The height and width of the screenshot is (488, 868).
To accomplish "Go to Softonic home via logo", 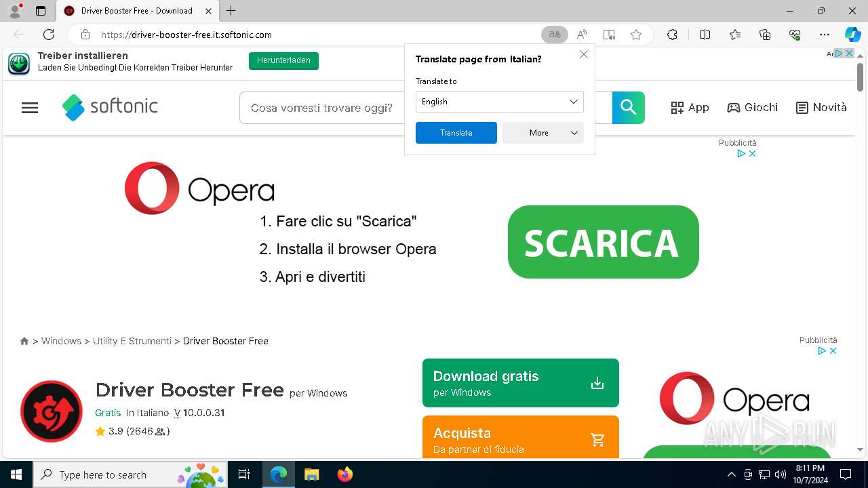I will tap(110, 107).
